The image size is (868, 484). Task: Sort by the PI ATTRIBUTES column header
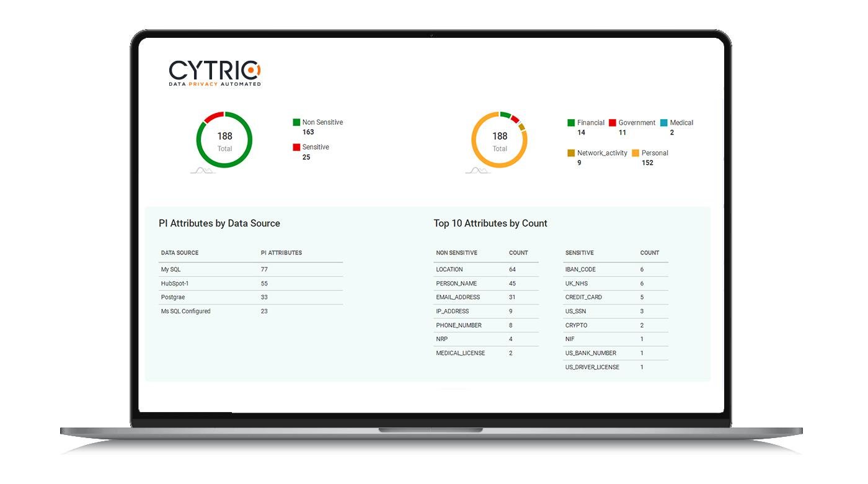tap(281, 253)
